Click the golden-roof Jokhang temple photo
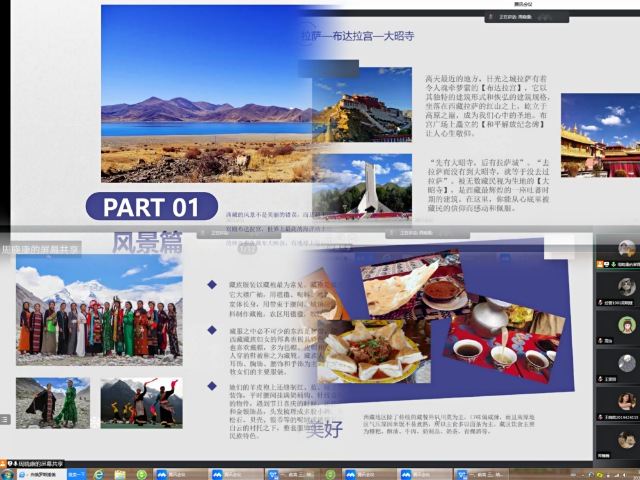 click(x=600, y=135)
